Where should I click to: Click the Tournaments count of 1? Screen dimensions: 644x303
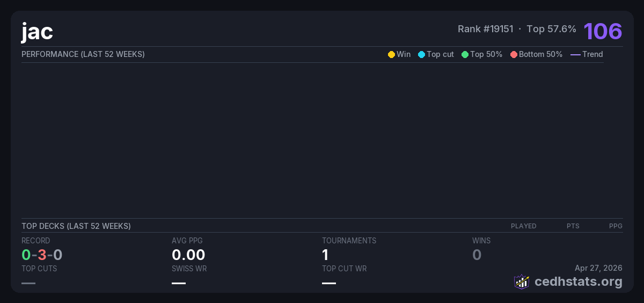coord(325,255)
